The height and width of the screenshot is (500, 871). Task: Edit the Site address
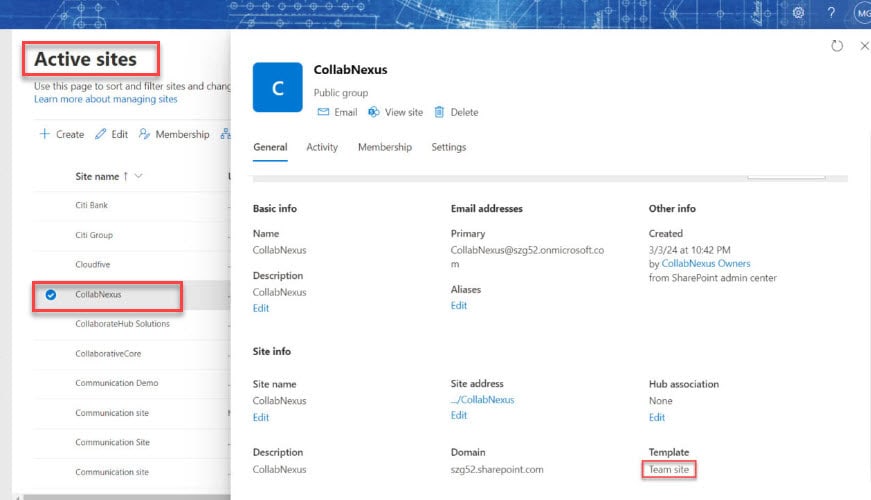point(459,415)
